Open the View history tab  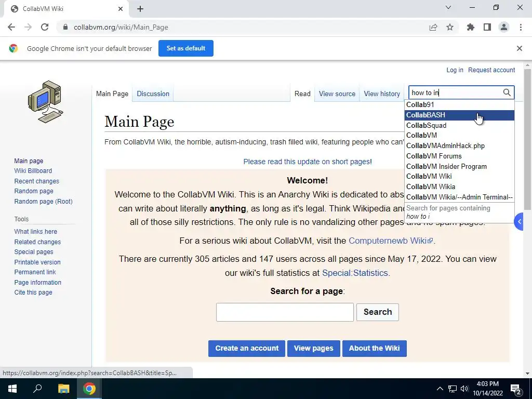[382, 94]
